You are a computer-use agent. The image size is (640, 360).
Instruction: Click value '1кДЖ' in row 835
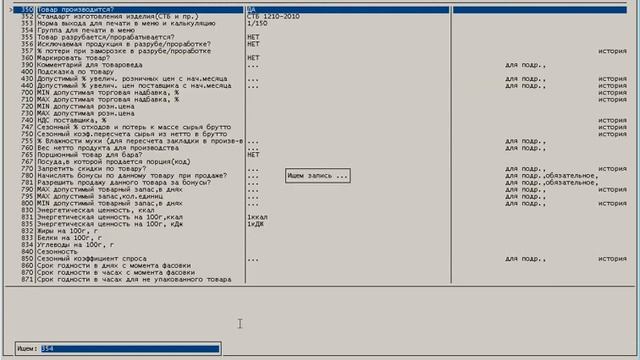pyautogui.click(x=255, y=224)
